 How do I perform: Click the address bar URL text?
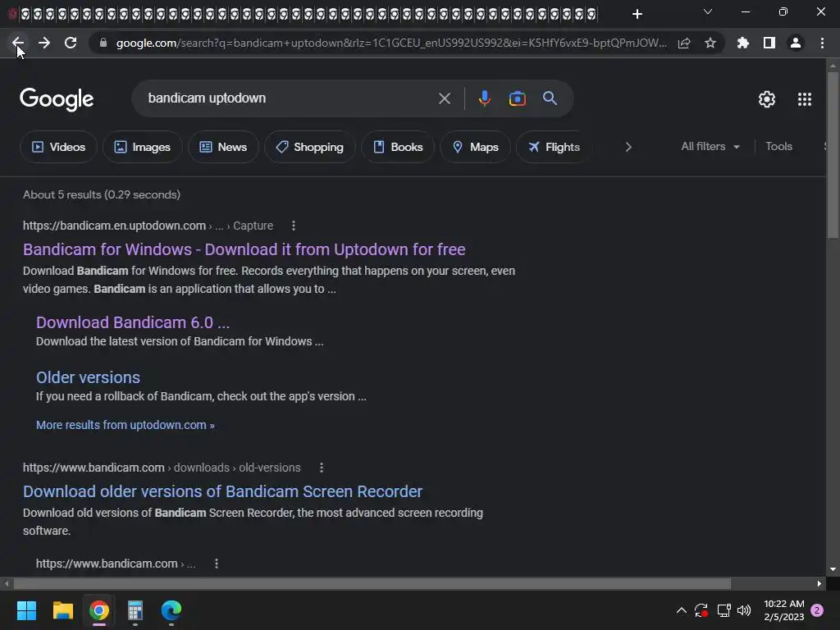pos(391,43)
